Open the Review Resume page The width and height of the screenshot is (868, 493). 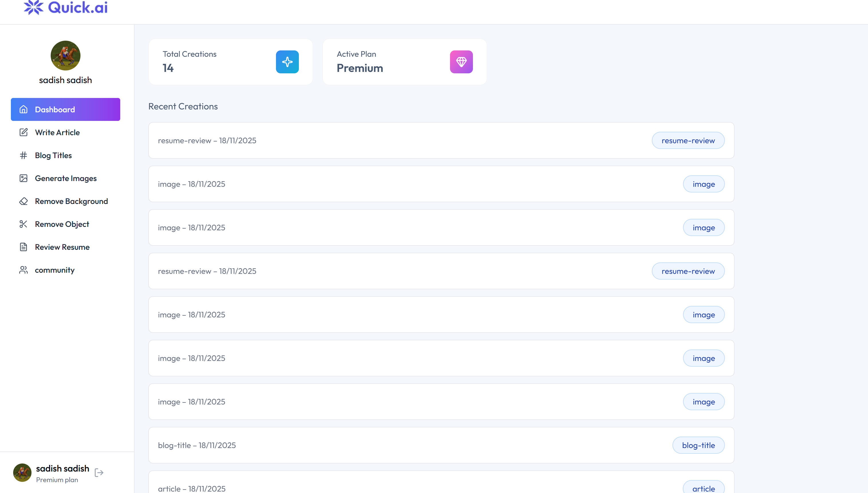pos(62,247)
